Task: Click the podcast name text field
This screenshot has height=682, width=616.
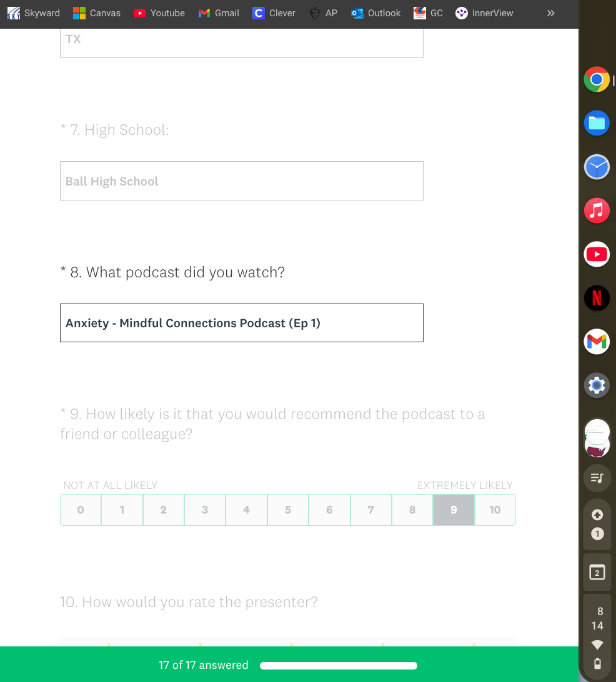Action: pos(241,323)
